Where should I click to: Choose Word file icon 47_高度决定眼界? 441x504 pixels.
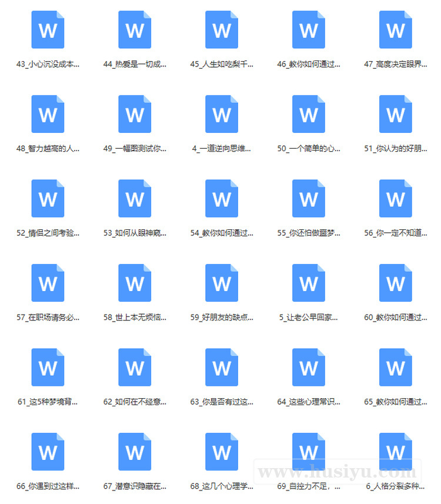pos(396,29)
